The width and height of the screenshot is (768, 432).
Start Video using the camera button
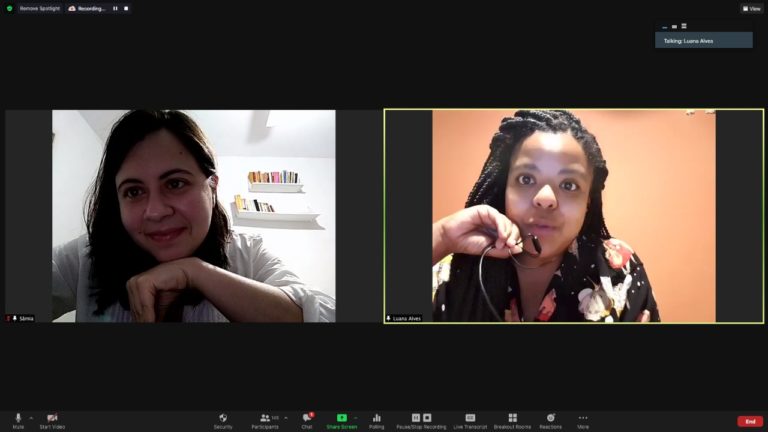click(x=52, y=420)
